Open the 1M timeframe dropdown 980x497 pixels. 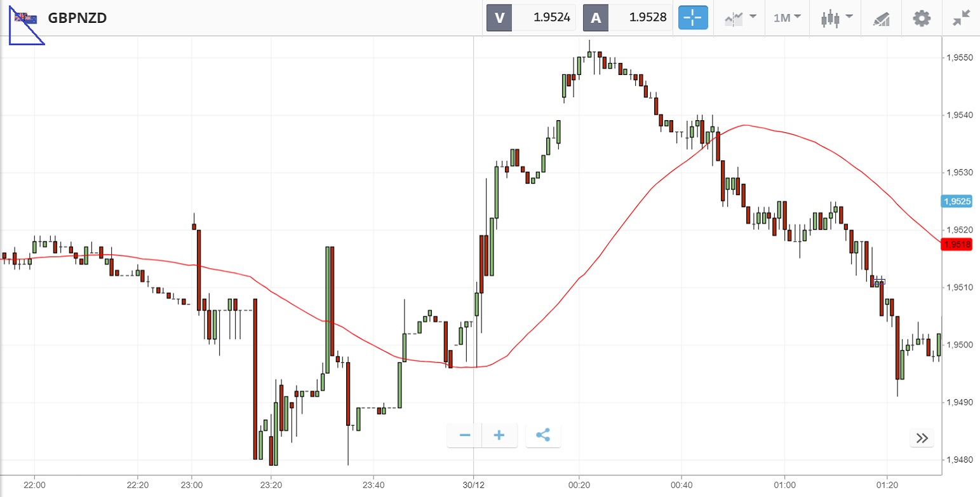(x=787, y=18)
